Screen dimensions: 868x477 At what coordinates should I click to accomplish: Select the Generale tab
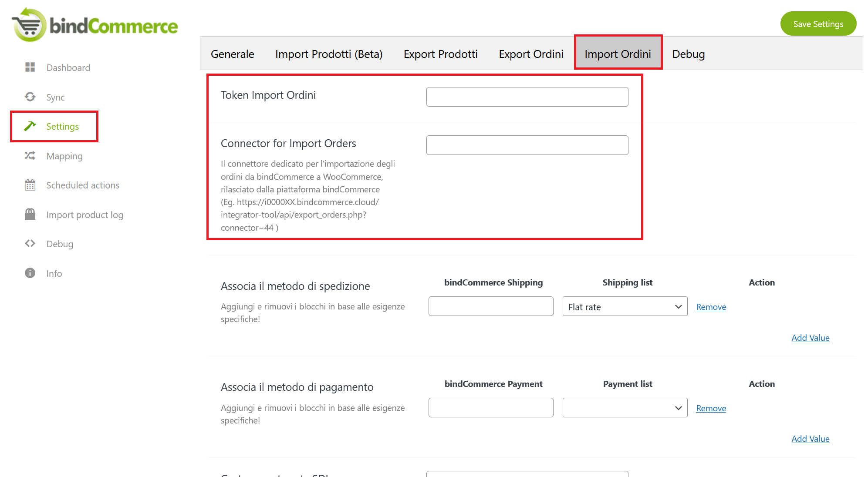click(233, 54)
